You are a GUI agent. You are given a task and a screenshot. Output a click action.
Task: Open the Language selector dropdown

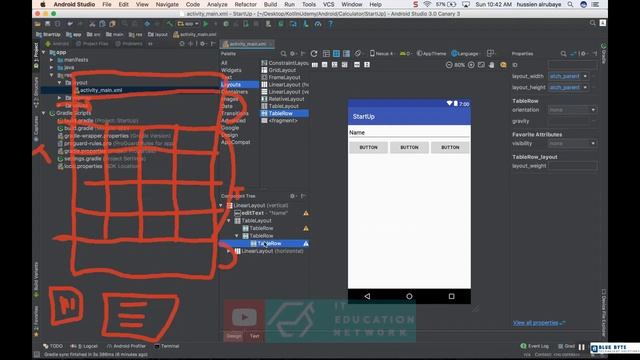[465, 53]
